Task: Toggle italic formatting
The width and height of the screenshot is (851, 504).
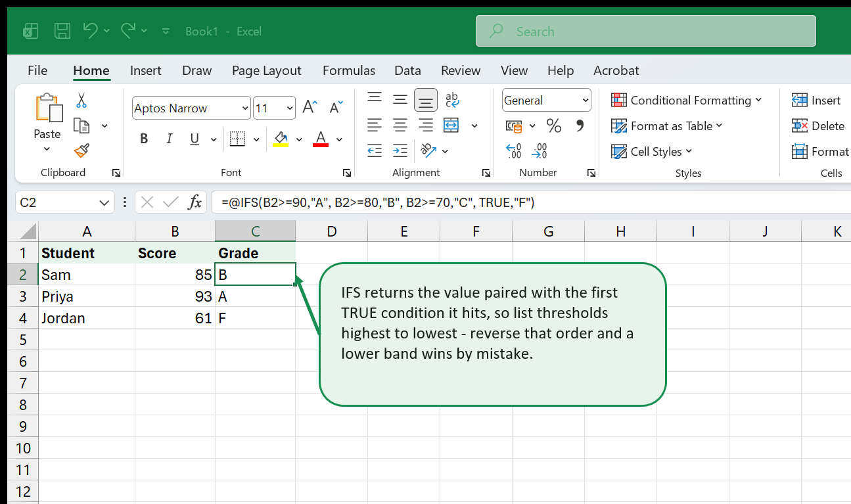Action: (170, 139)
